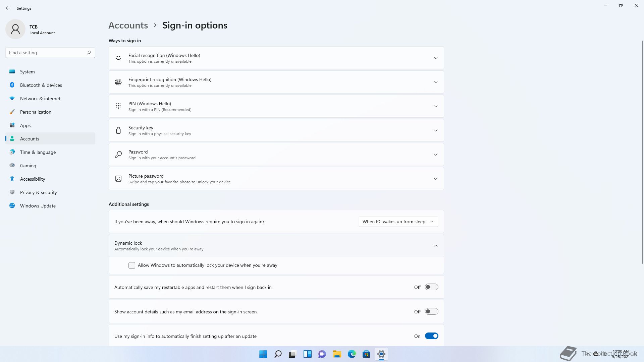This screenshot has width=644, height=362.
Task: Click 'Sign-in options' heading text
Action: 195,25
